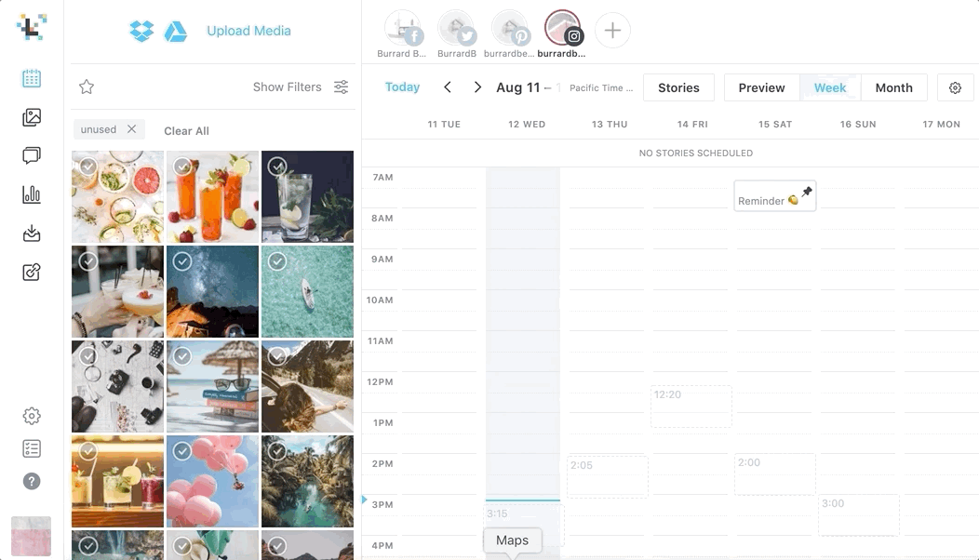
Task: Click the Google Drive import icon
Action: 176,31
